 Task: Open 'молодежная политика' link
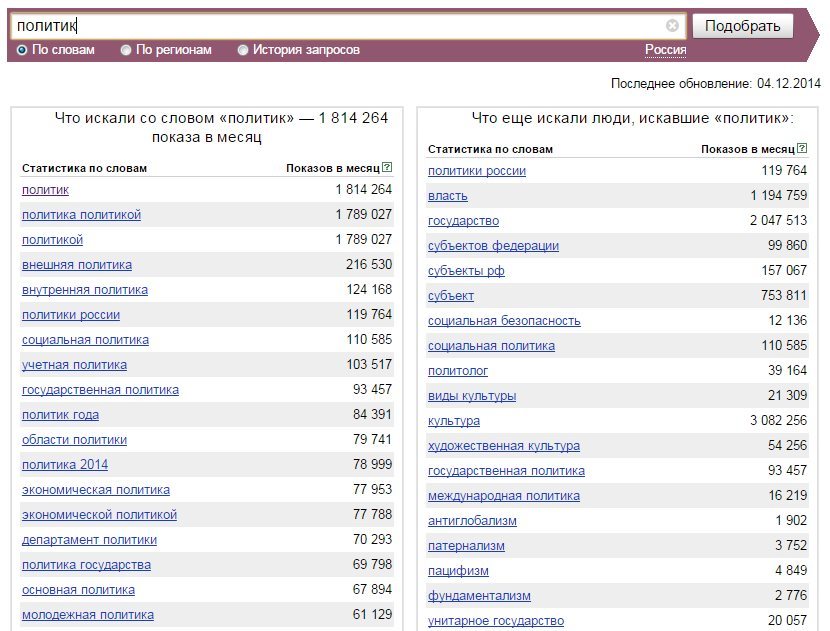click(88, 615)
